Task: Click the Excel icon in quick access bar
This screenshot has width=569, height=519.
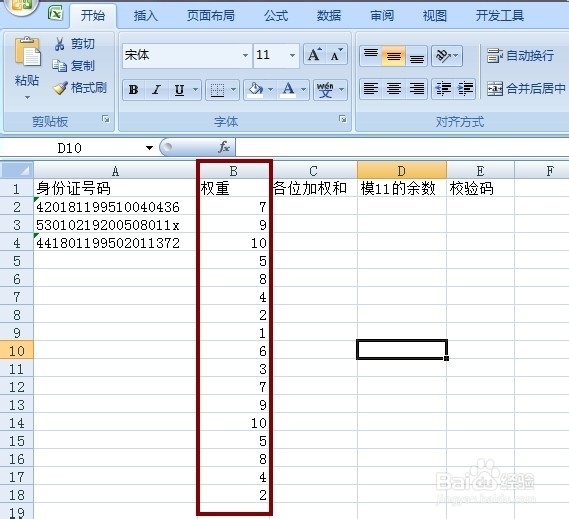Action: click(56, 13)
